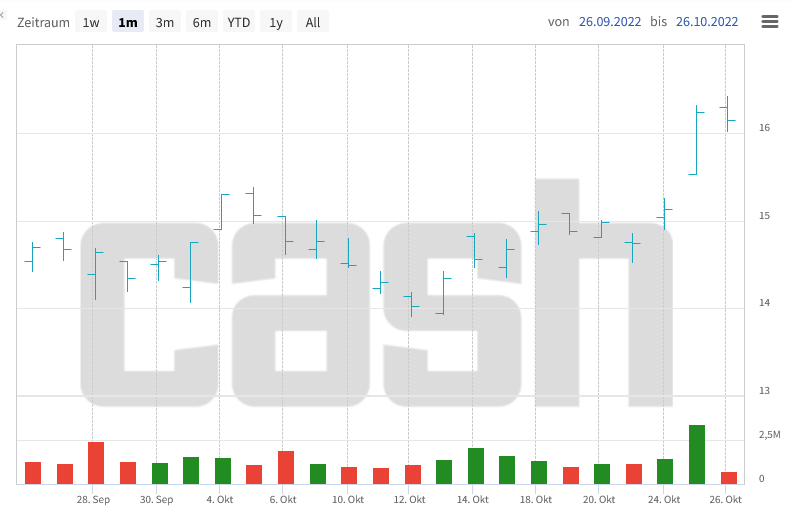Click the red volume bar at 26. Okt
Viewport: 791px width, 518px height.
click(729, 478)
